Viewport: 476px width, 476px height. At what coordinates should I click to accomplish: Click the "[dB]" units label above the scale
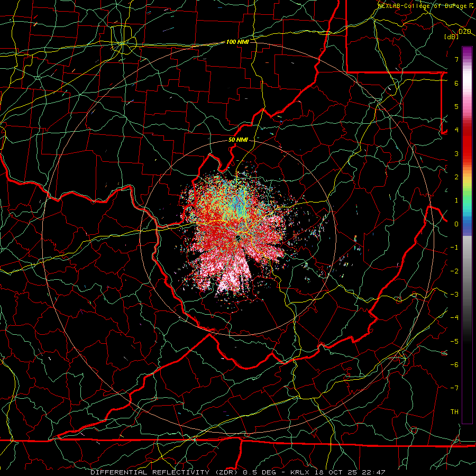coord(452,36)
